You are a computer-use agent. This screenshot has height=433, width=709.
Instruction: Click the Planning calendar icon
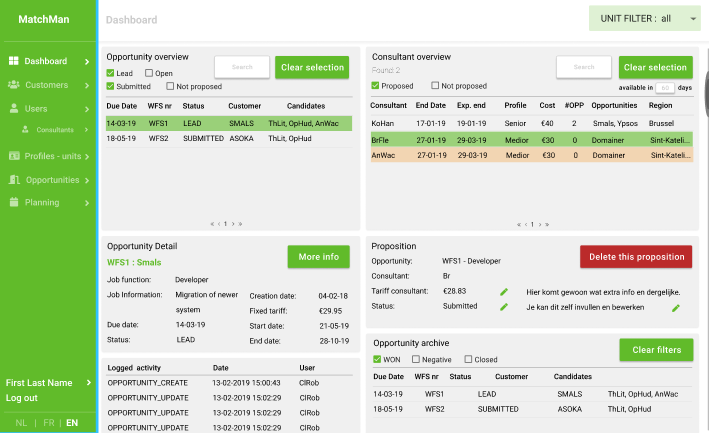pyautogui.click(x=14, y=203)
